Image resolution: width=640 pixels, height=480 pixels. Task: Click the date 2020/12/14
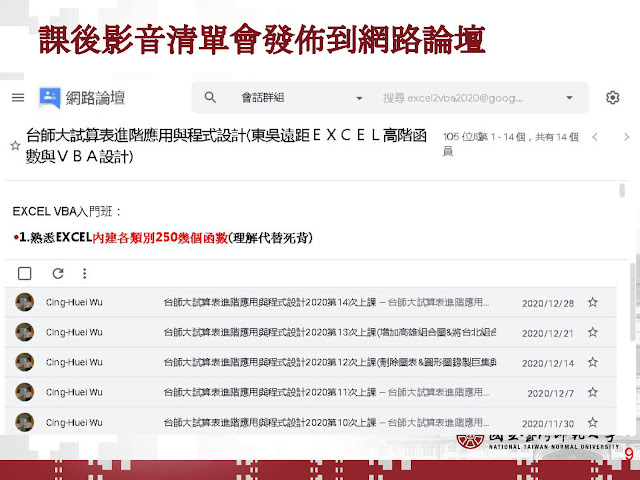[548, 363]
